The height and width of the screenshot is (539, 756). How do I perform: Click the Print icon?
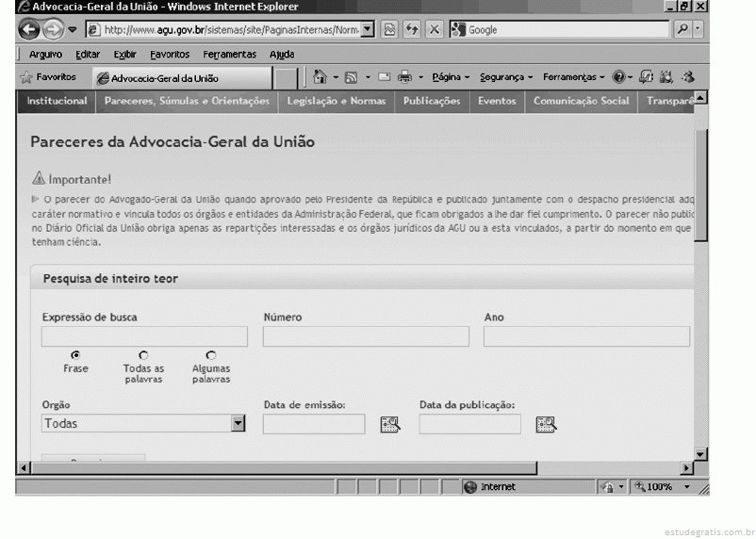pos(405,77)
